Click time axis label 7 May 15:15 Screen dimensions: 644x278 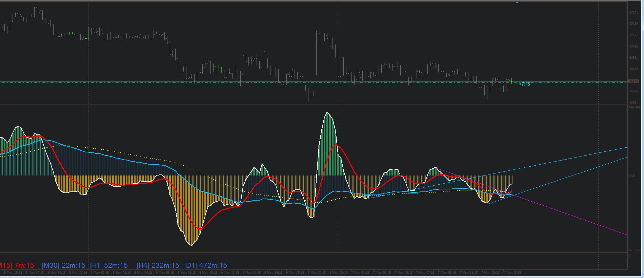click(512, 273)
